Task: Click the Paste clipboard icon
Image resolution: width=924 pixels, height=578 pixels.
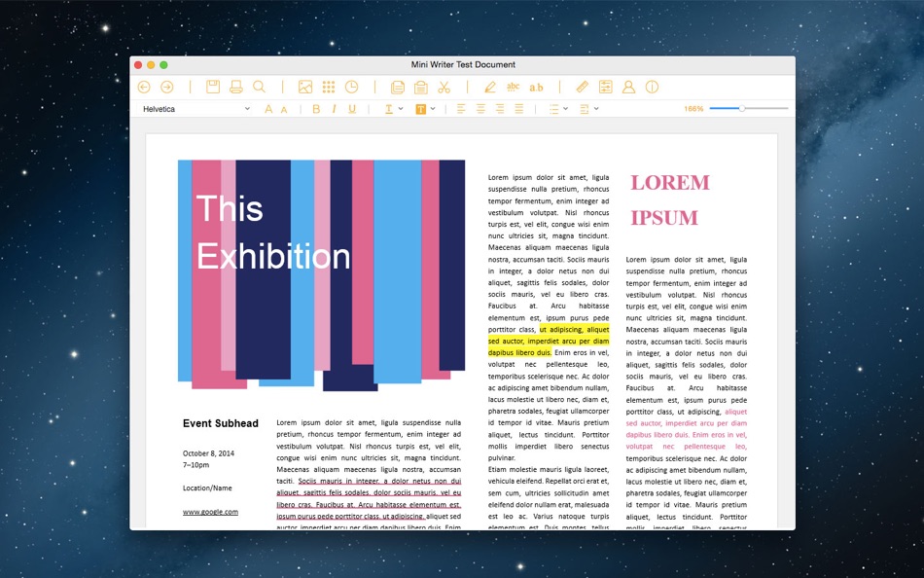Action: coord(422,86)
